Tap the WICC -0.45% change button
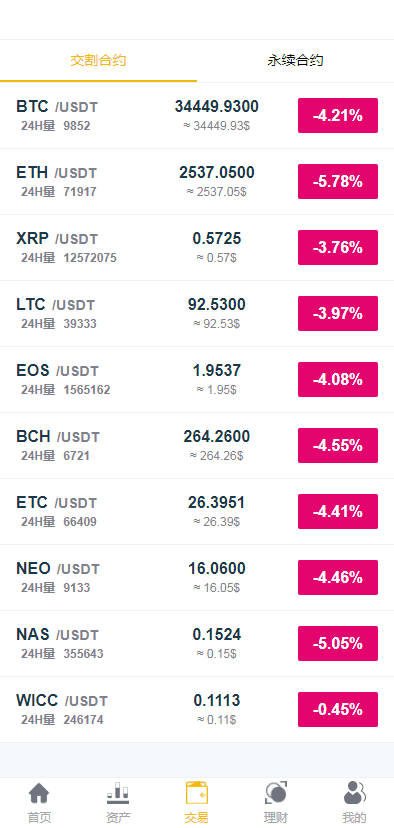Screen dimensions: 394x828 point(338,710)
